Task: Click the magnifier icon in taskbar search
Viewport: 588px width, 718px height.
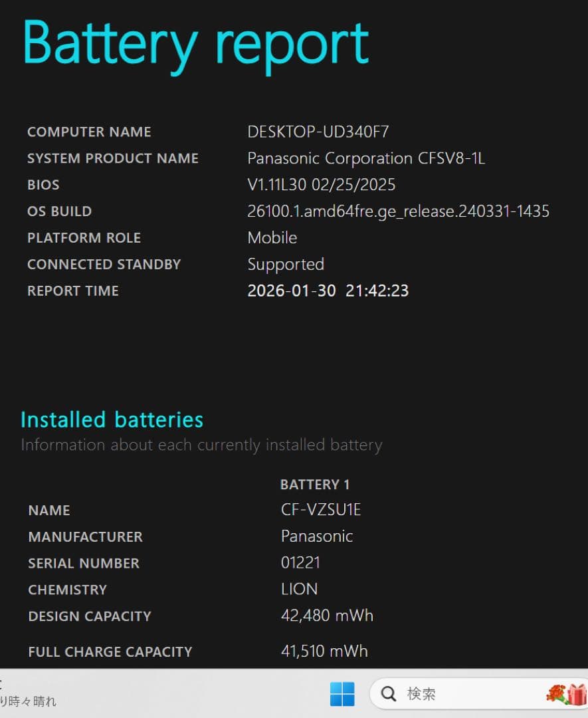Action: coord(389,694)
